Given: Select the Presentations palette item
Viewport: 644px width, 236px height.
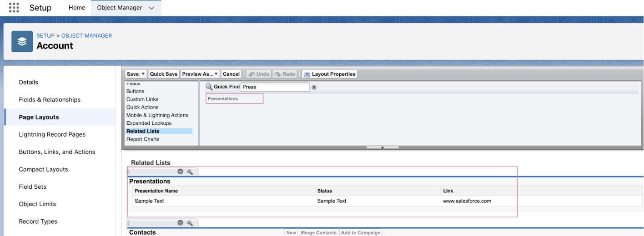Looking at the screenshot, I should coord(234,98).
